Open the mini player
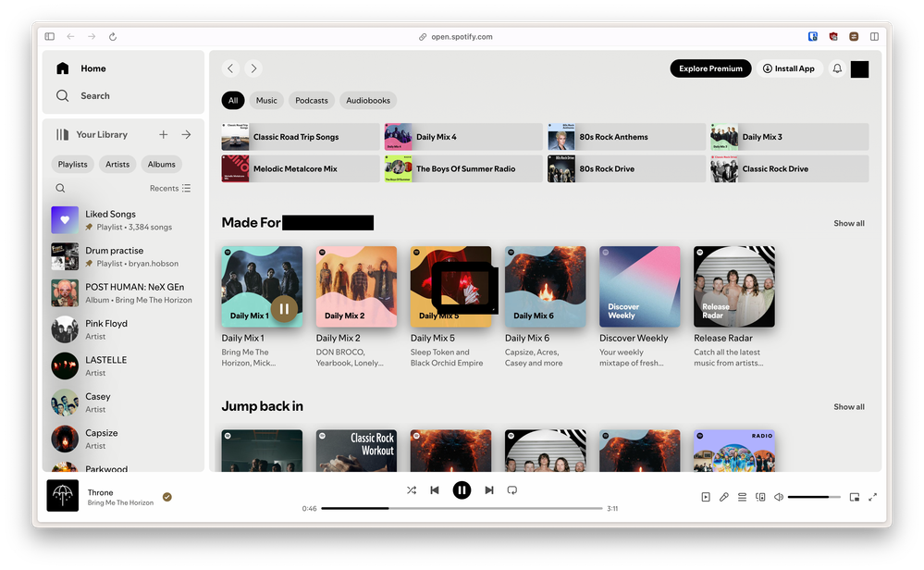Screen dimensions: 924x570 (x=854, y=497)
